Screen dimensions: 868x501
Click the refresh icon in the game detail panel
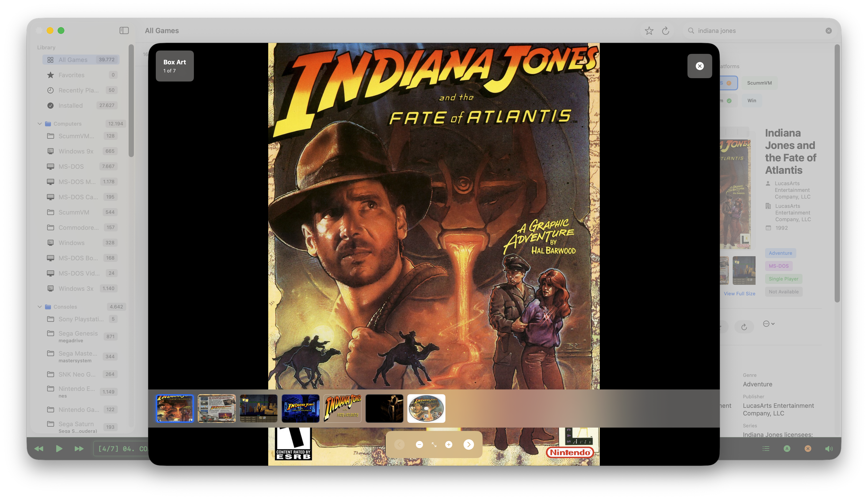pyautogui.click(x=744, y=327)
